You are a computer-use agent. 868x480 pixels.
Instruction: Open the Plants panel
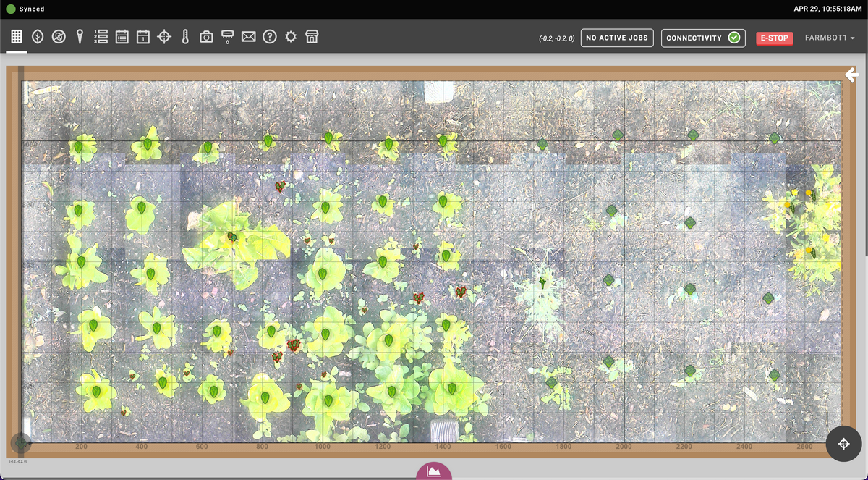pyautogui.click(x=37, y=36)
